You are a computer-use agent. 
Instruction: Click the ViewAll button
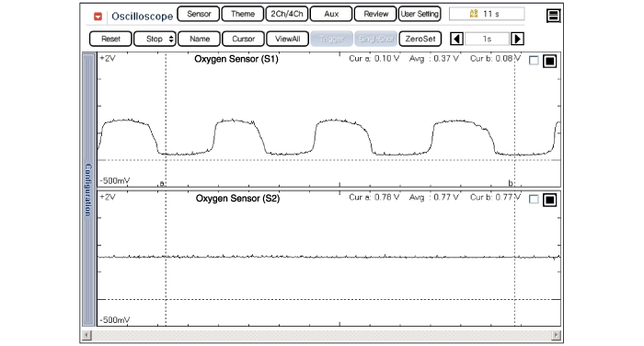coord(287,39)
